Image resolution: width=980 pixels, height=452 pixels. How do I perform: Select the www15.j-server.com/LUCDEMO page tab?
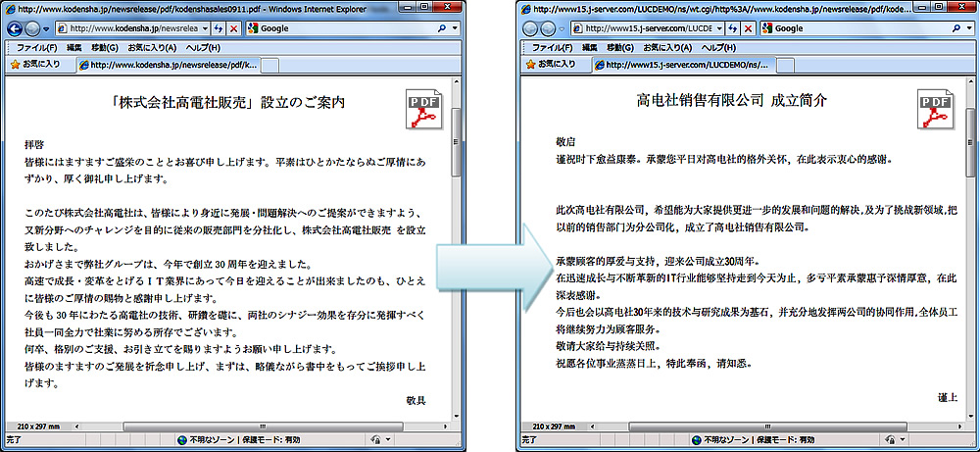(x=683, y=65)
